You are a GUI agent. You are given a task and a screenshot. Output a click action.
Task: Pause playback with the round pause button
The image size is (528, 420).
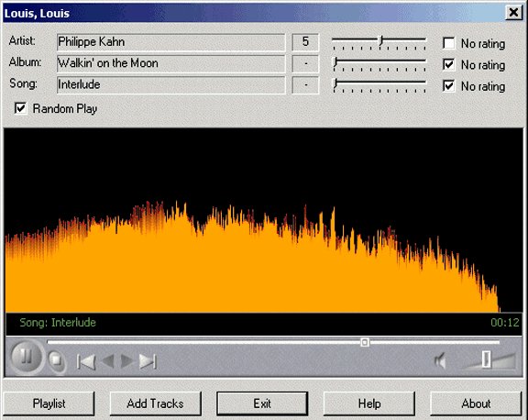click(x=27, y=357)
